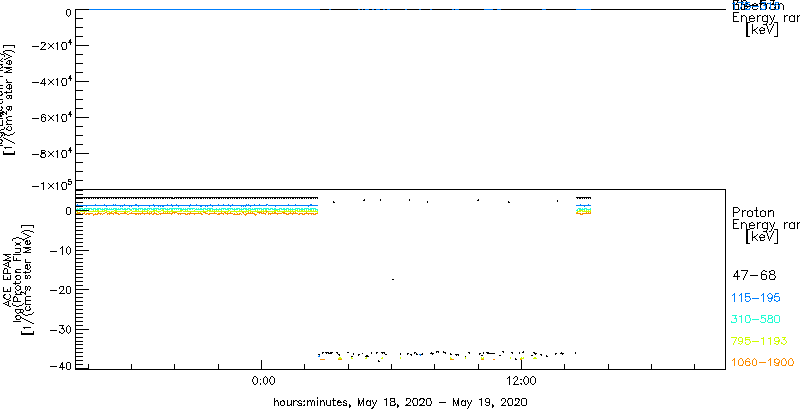Image resolution: width=800 pixels, height=410 pixels.
Task: Click the blue 115-195 legend label
Action: coord(756,298)
